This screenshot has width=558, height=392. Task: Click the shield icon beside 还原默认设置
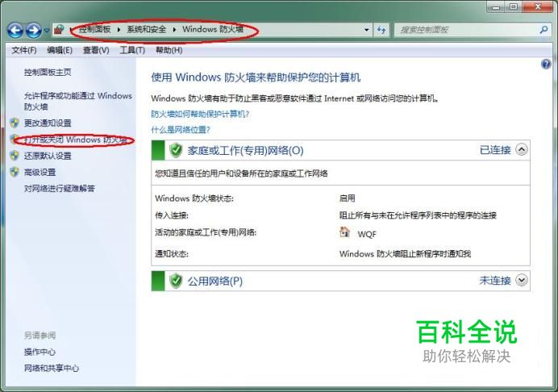[15, 156]
